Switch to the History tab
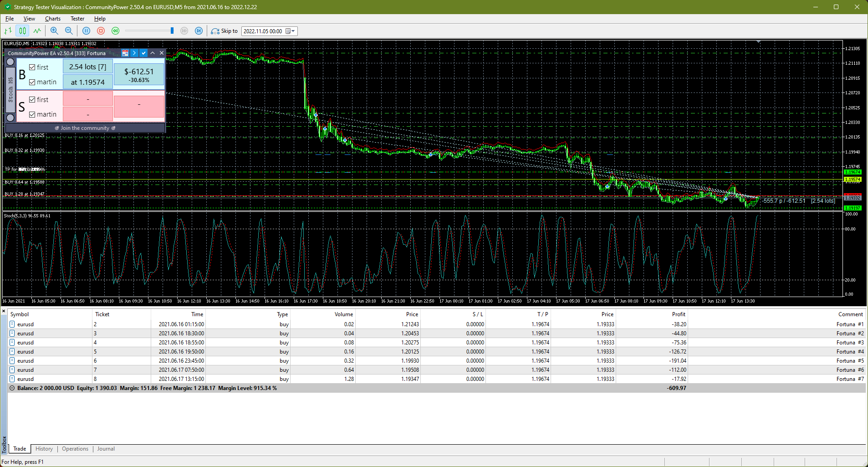The height and width of the screenshot is (467, 868). click(44, 449)
